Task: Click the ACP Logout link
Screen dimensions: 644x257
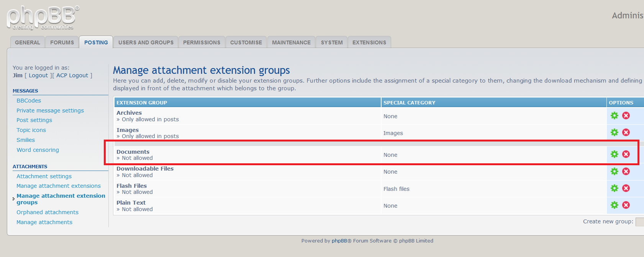Action: (x=72, y=75)
